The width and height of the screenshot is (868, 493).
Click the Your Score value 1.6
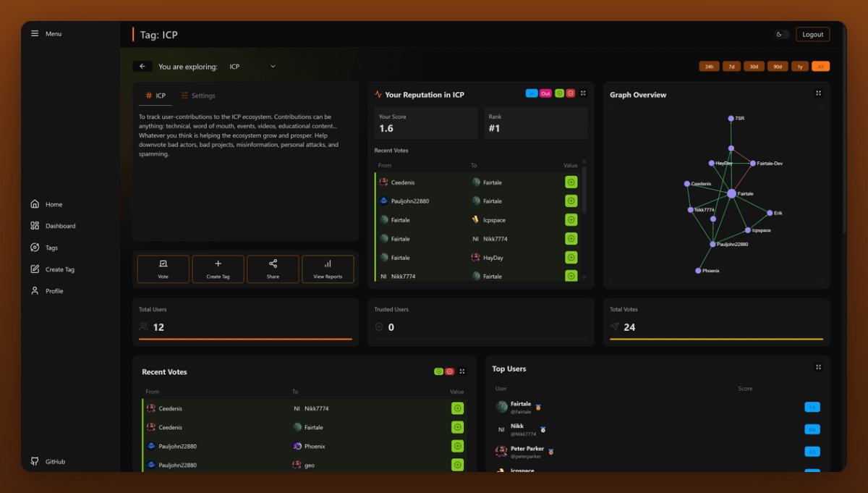tap(386, 128)
